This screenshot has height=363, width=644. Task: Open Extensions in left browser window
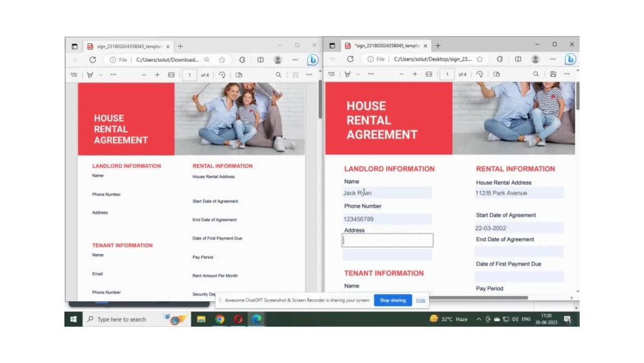(x=242, y=59)
